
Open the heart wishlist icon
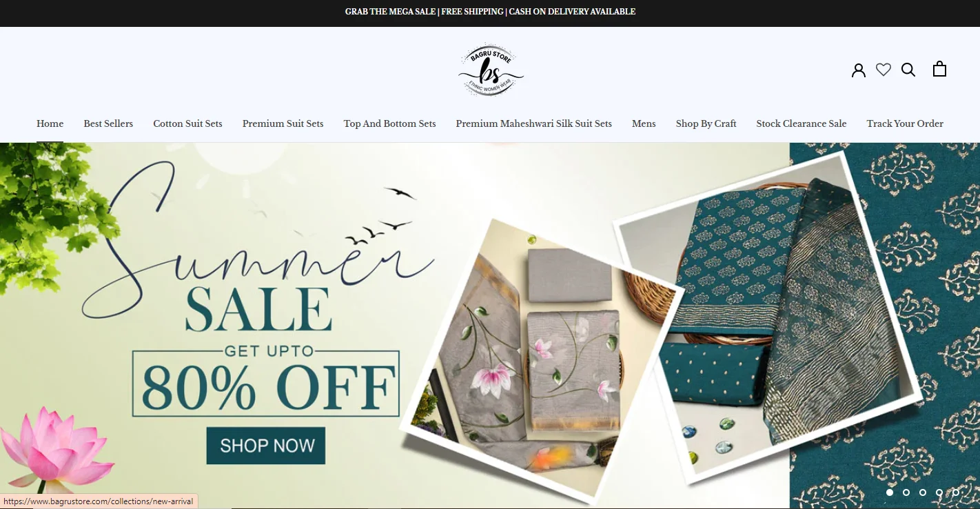884,70
